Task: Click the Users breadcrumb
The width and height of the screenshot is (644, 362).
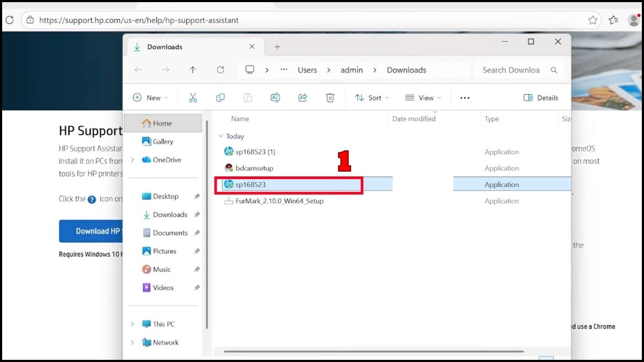Action: (x=307, y=70)
